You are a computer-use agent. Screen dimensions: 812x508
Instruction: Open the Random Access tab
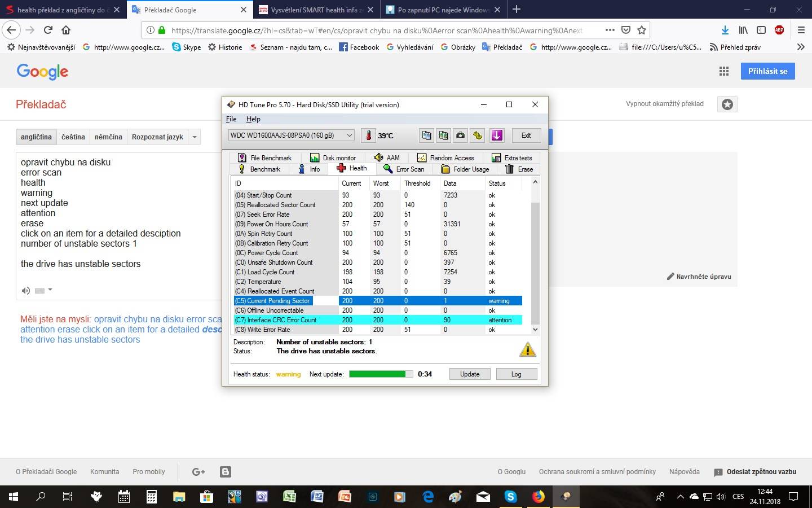446,158
